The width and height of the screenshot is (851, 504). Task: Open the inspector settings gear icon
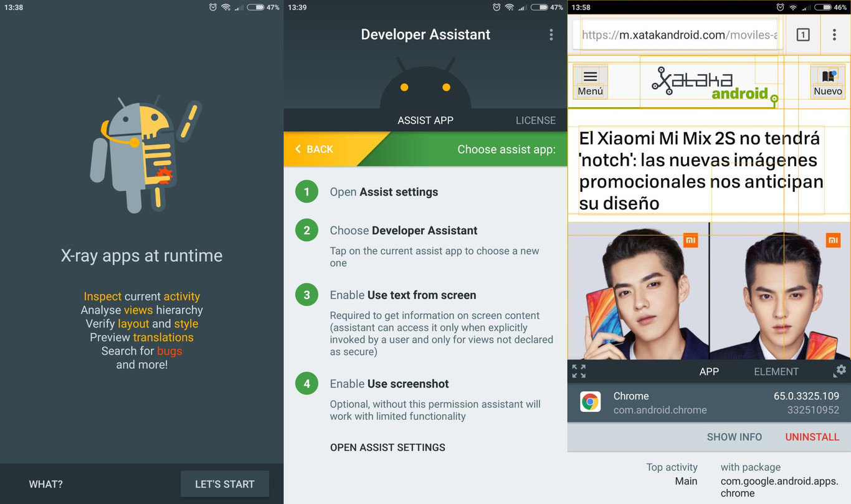point(840,371)
